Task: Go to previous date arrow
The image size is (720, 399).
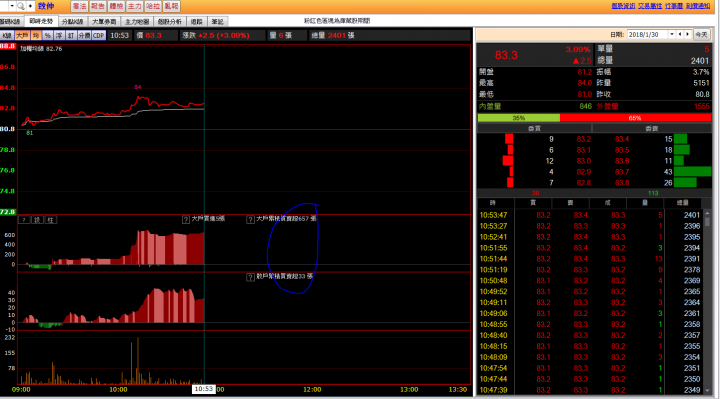Action: [x=680, y=34]
